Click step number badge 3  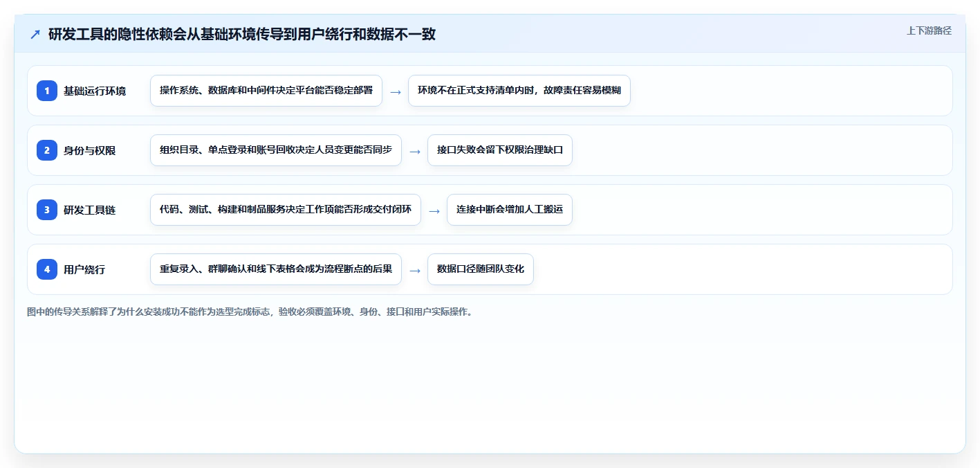[47, 210]
